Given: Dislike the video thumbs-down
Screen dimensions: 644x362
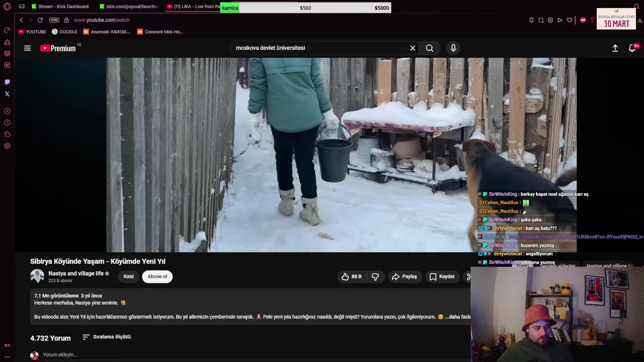Looking at the screenshot, I should coord(375,277).
